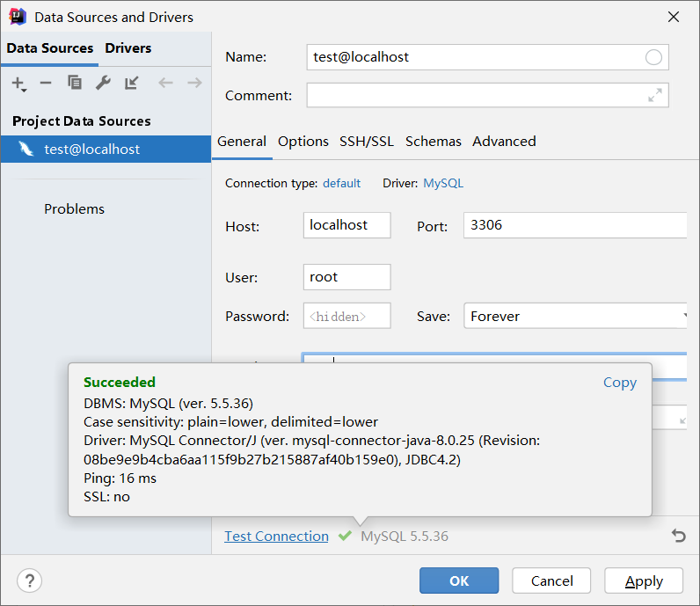This screenshot has width=700, height=606.
Task: Switch to the Data Sources tab
Action: 49,48
